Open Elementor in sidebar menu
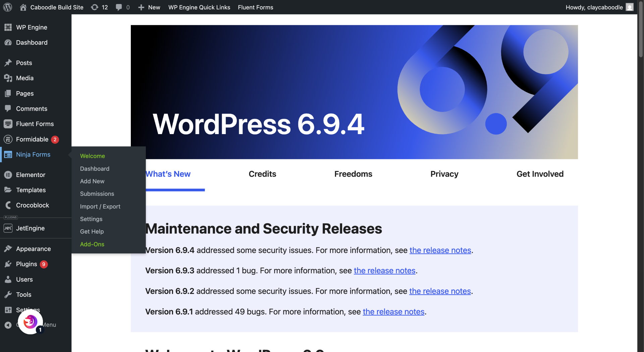 click(31, 175)
